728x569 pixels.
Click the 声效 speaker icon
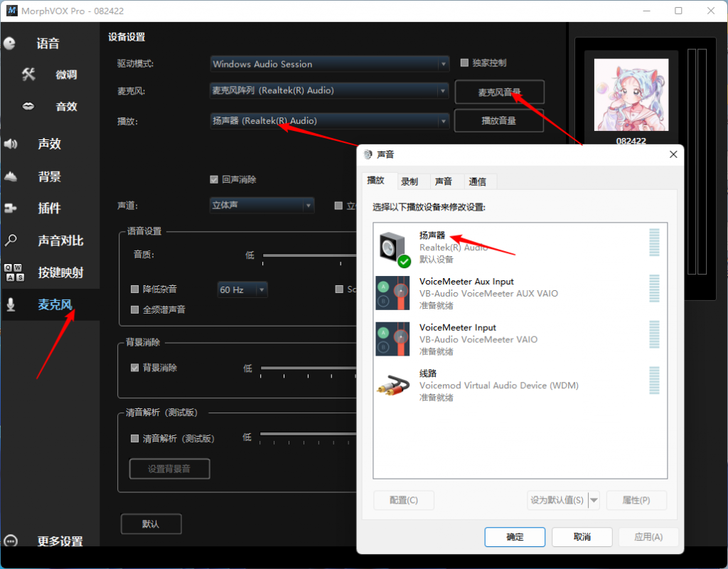click(11, 144)
